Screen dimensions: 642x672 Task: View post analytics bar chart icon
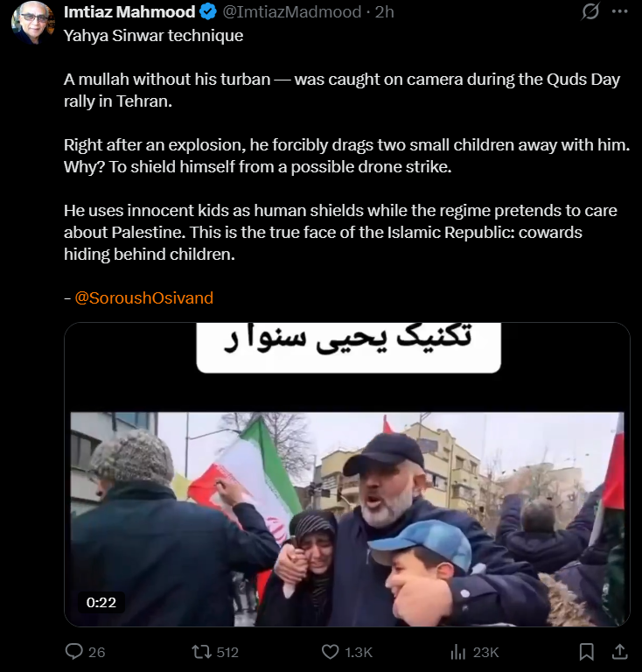coord(457,652)
